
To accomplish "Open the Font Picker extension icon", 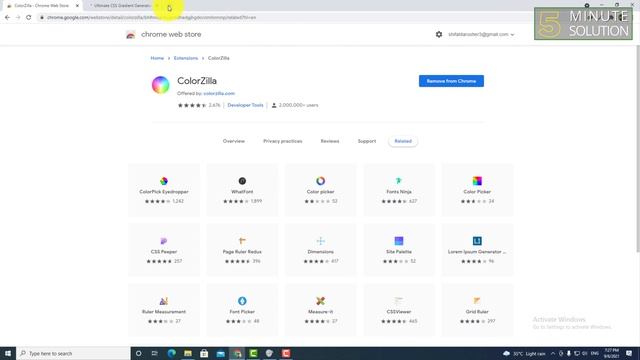I will [242, 301].
